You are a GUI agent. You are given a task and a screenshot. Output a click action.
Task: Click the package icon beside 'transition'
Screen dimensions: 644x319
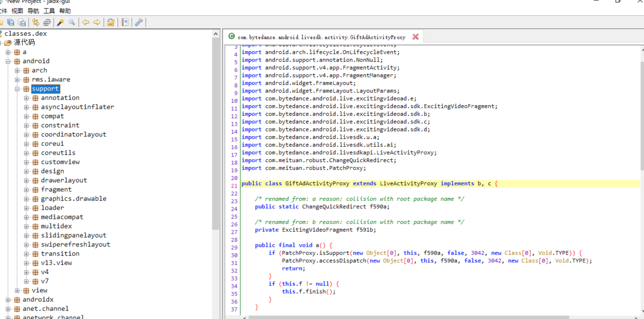[35, 254]
